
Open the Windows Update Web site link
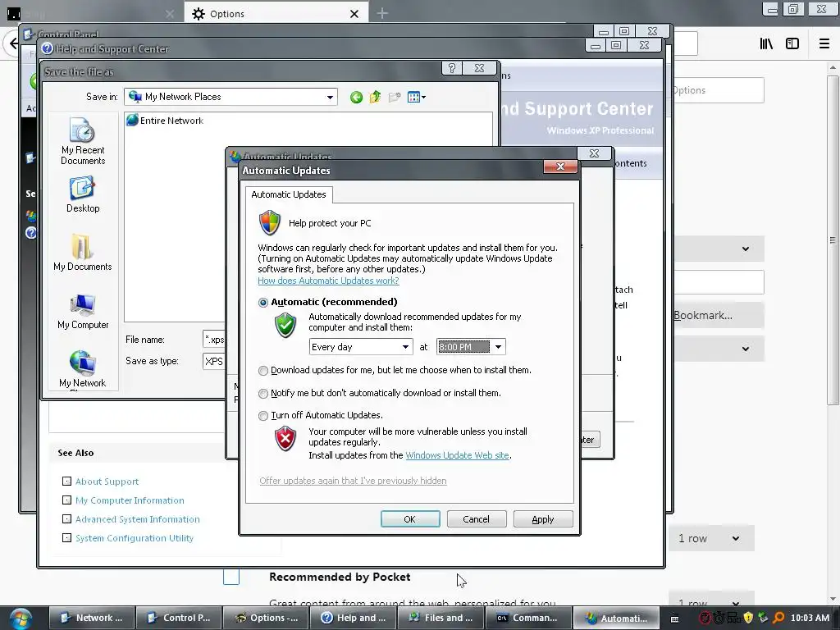[457, 455]
